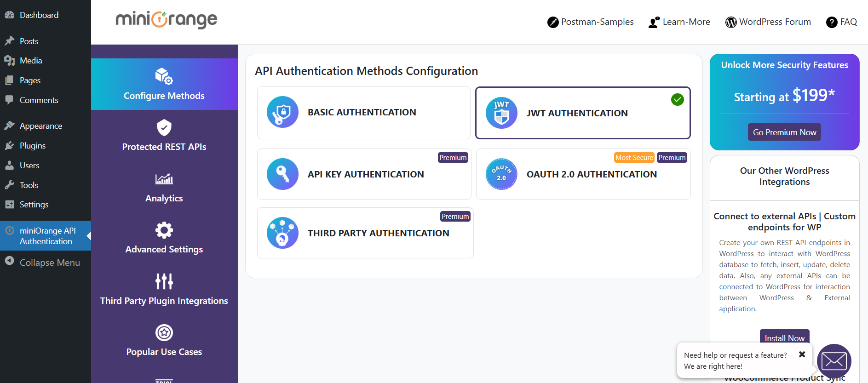Select miniOrange API Authentication menu item

(46, 236)
